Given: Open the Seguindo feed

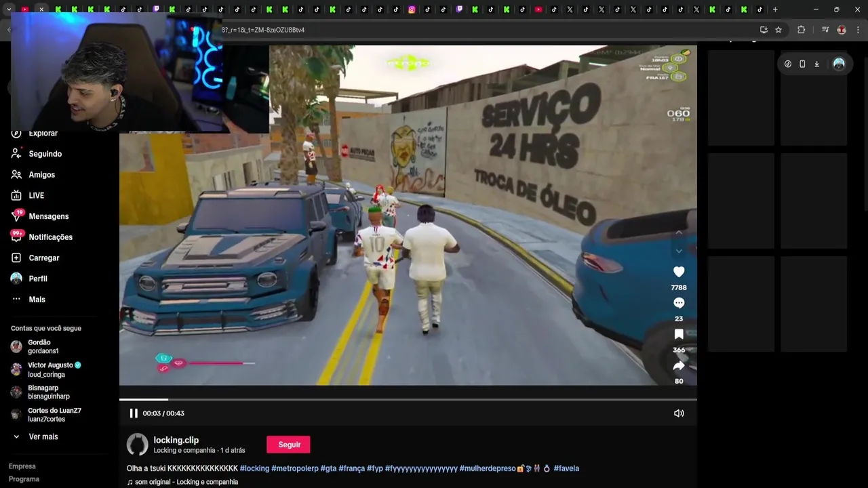Looking at the screenshot, I should (x=45, y=154).
